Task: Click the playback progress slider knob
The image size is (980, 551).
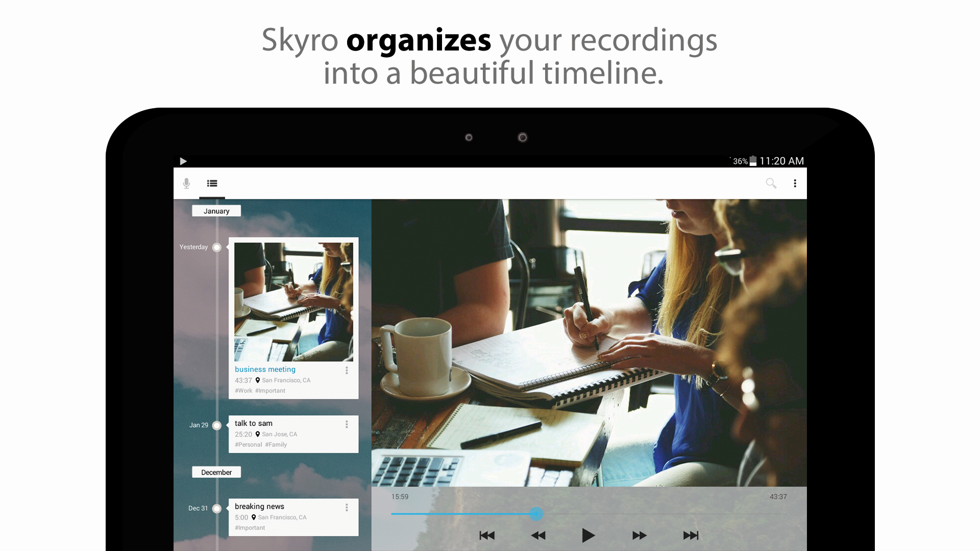Action: pos(536,514)
